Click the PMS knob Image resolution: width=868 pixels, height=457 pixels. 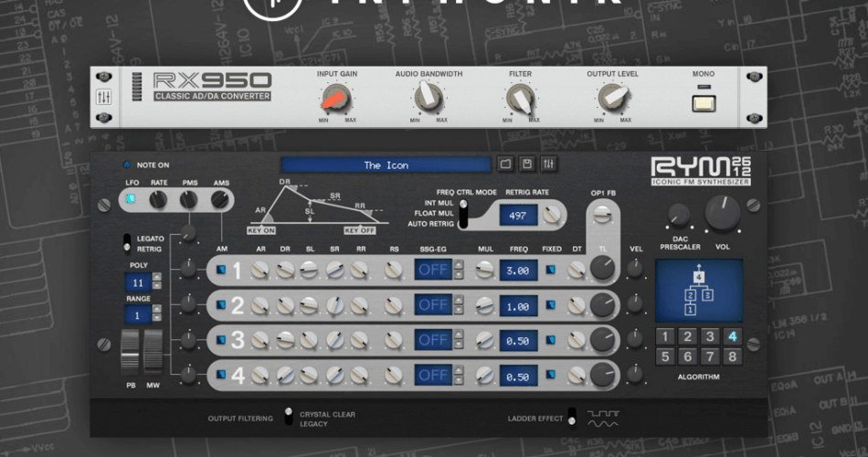point(189,199)
